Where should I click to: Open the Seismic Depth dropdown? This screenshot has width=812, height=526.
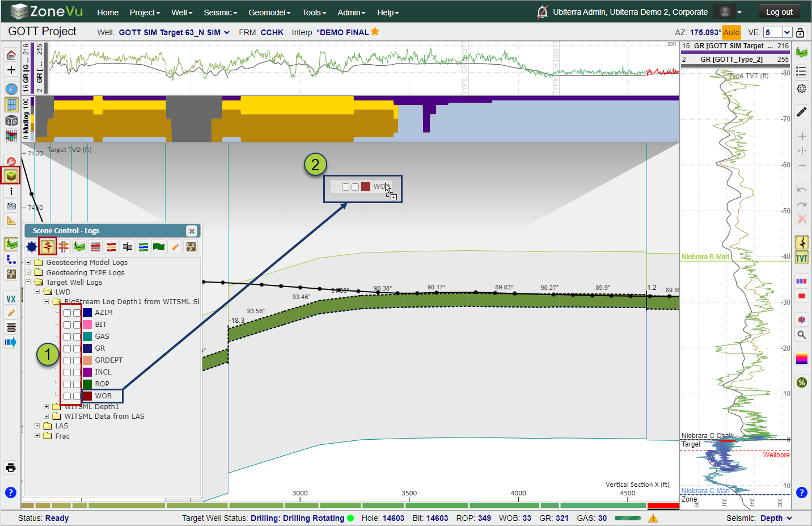[x=776, y=518]
